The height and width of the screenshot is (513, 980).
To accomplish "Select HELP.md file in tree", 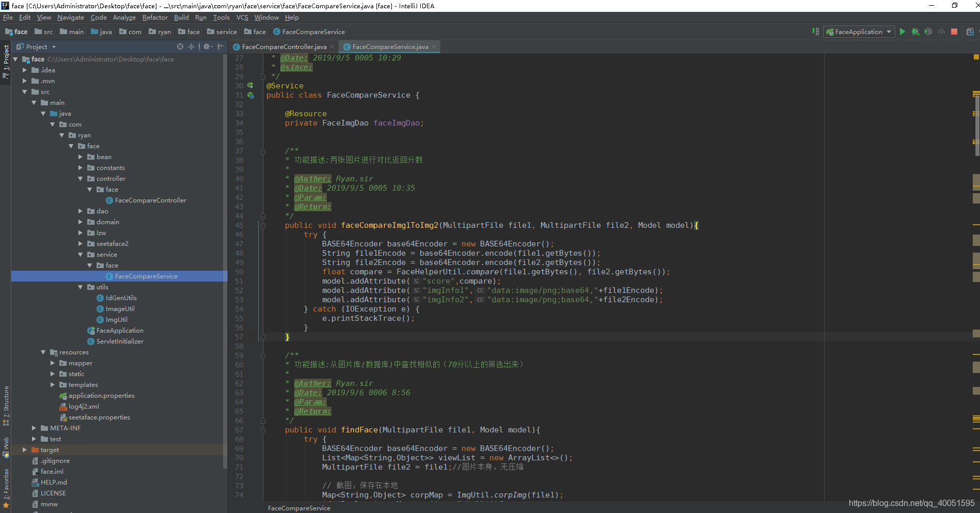I will pos(54,483).
